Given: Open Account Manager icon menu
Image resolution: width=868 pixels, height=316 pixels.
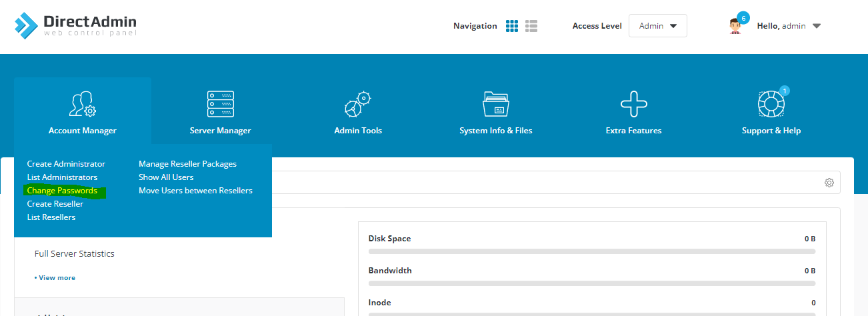Looking at the screenshot, I should pyautogui.click(x=83, y=105).
